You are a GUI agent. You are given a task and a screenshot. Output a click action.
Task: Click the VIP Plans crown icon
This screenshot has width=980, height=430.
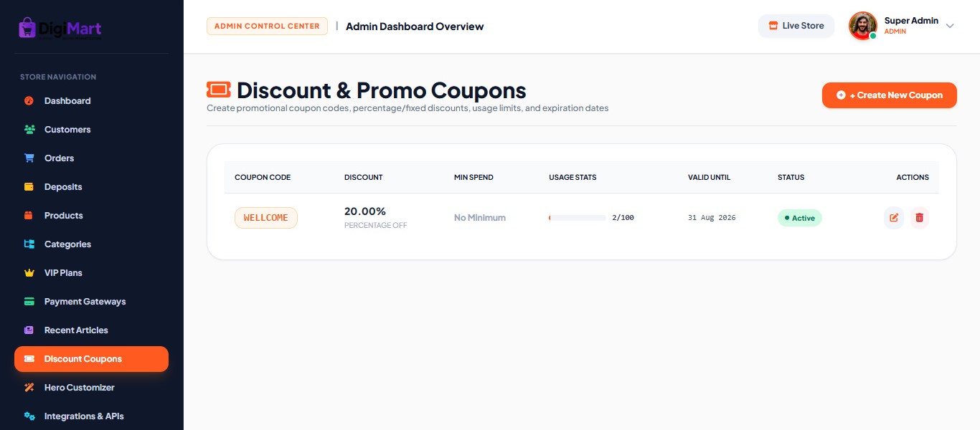click(29, 273)
